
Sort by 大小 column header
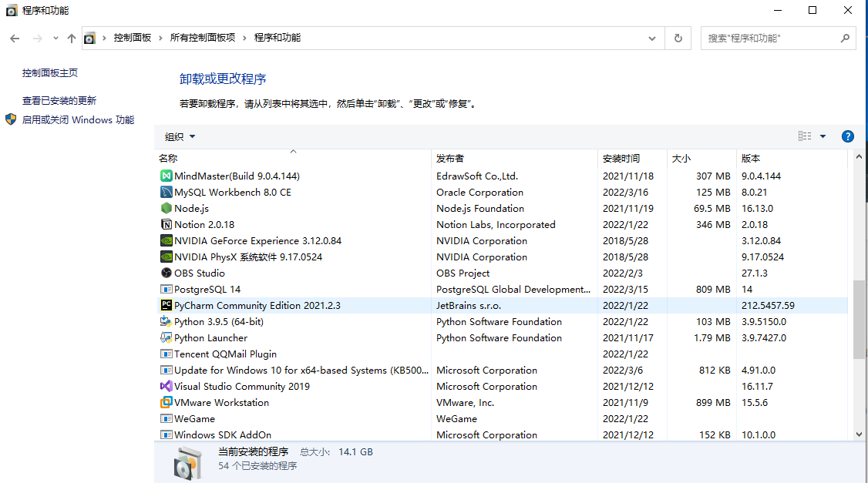pyautogui.click(x=701, y=158)
